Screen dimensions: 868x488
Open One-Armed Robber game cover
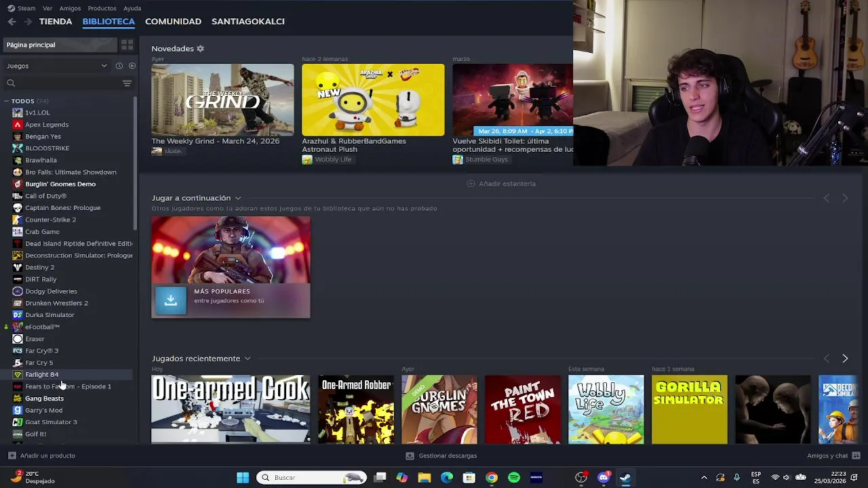[356, 409]
